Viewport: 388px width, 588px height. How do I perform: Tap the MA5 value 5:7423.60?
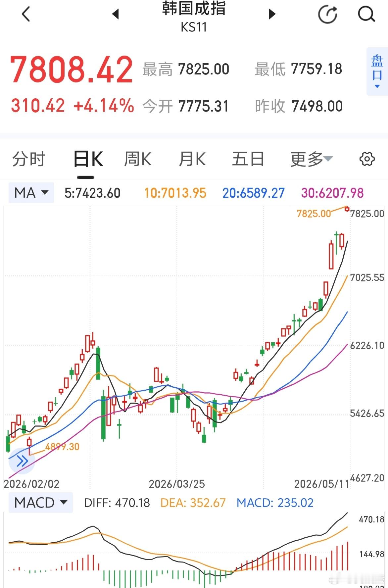tap(92, 193)
